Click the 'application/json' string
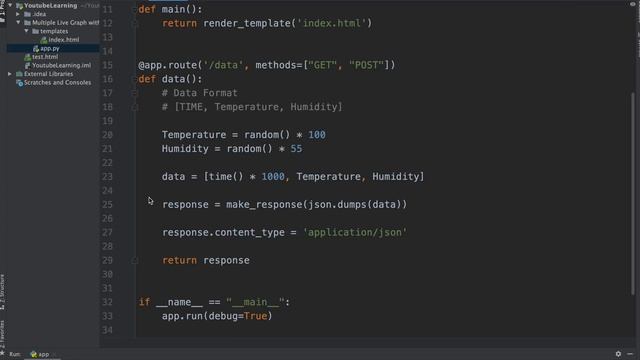The height and width of the screenshot is (360, 640). pyautogui.click(x=355, y=232)
